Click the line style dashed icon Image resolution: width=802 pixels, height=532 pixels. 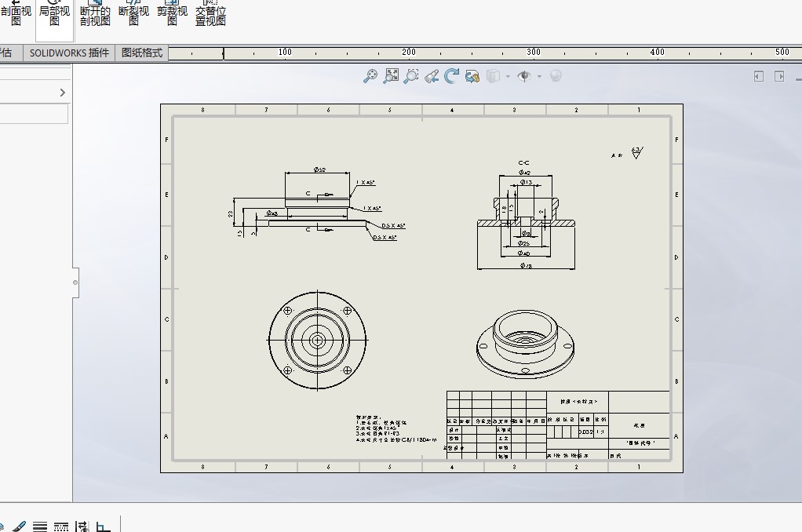[x=61, y=527]
